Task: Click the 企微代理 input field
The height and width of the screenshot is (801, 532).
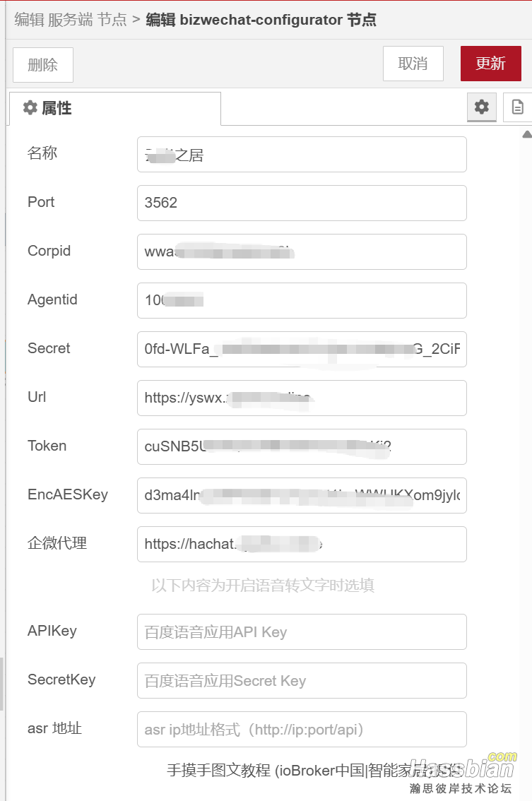Action: point(302,544)
